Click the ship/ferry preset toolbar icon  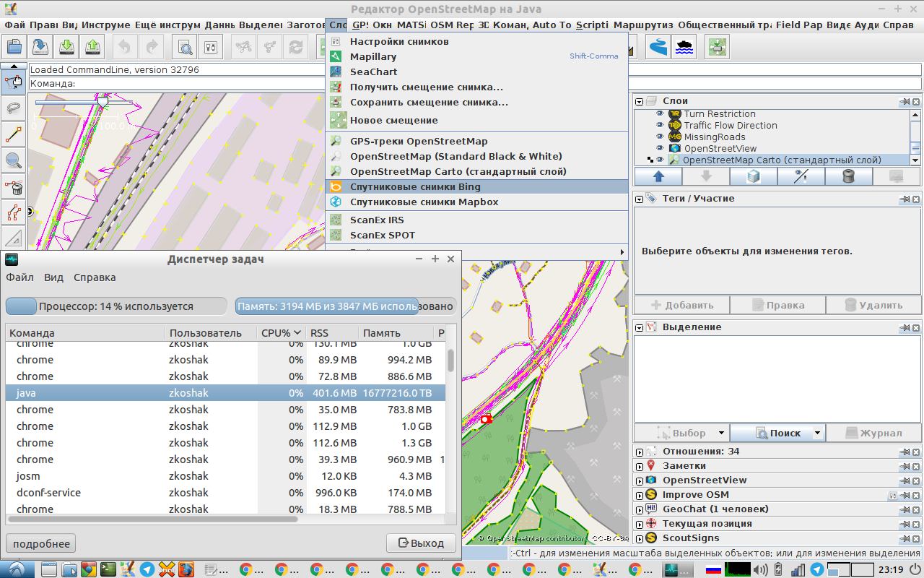tap(684, 48)
